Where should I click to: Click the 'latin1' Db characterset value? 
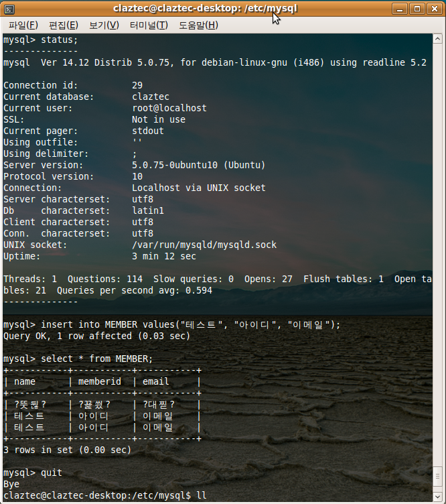pyautogui.click(x=148, y=211)
